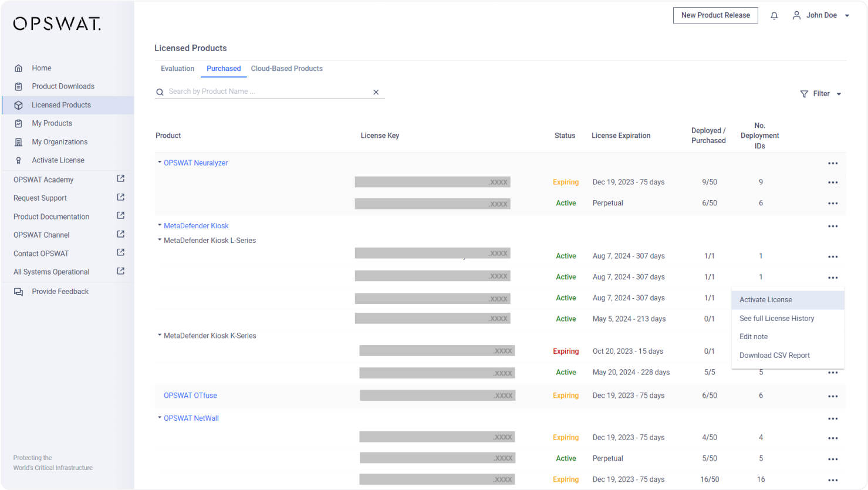The width and height of the screenshot is (868, 490).
Task: Open the notifications bell icon
Action: (774, 16)
